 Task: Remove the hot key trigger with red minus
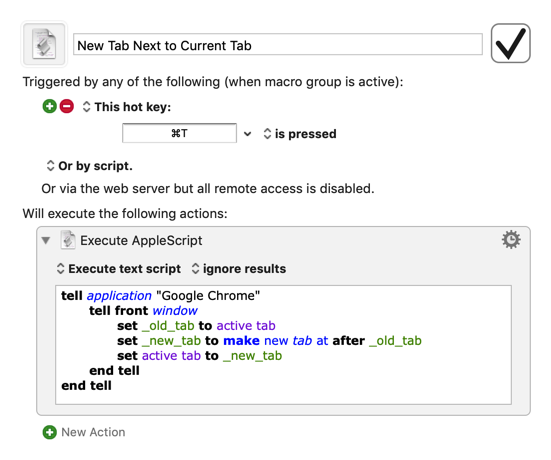point(66,106)
